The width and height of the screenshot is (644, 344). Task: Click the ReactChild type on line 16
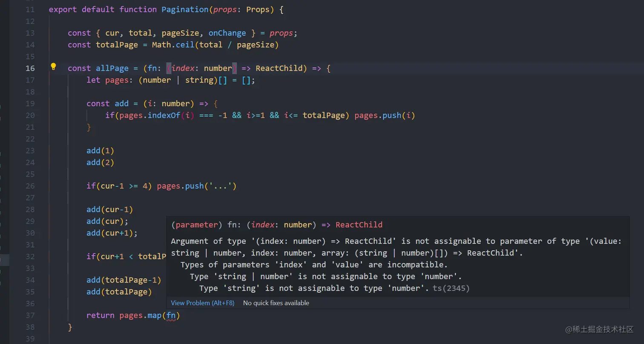click(x=279, y=68)
